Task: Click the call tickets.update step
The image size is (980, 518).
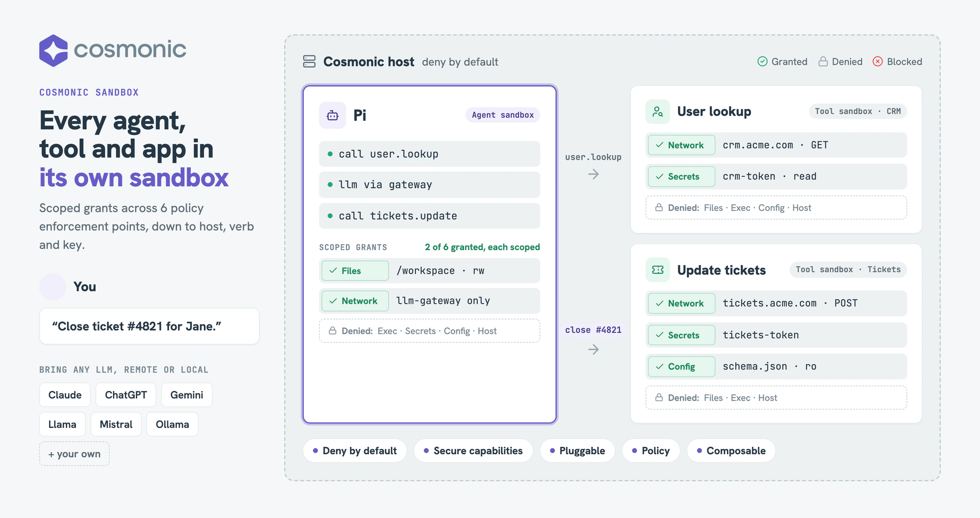Action: (430, 216)
